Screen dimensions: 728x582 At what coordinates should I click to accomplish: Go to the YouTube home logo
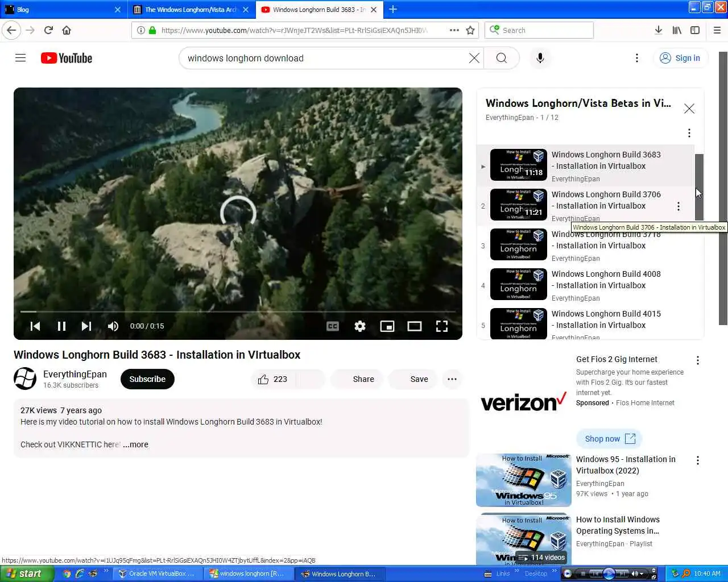[x=67, y=58]
